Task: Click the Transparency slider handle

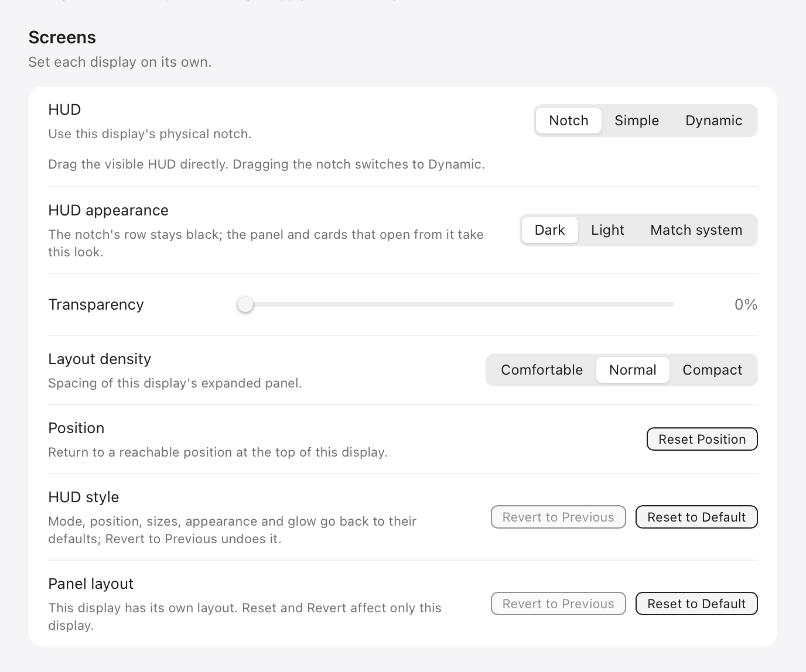Action: (x=245, y=304)
